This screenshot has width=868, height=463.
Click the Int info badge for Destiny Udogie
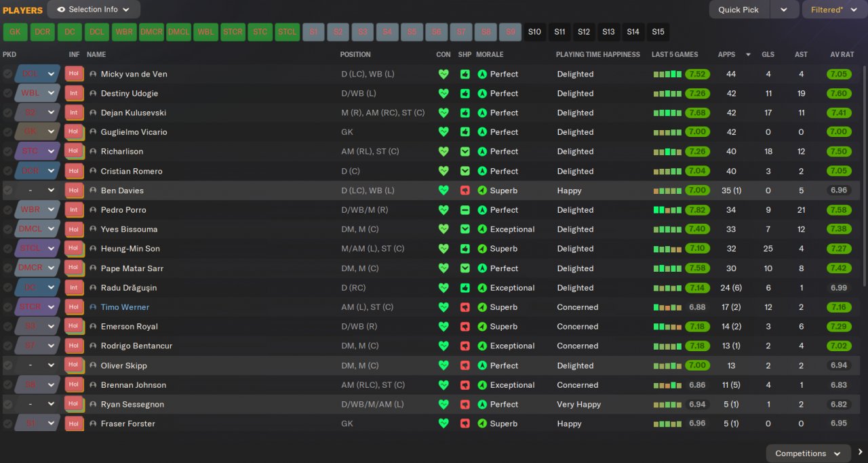click(x=74, y=93)
